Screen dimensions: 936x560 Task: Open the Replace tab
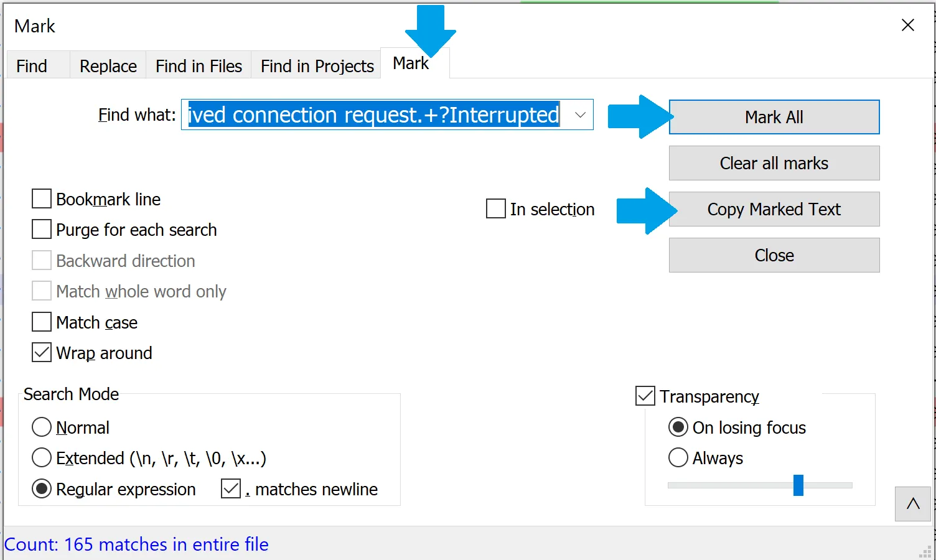(x=108, y=66)
